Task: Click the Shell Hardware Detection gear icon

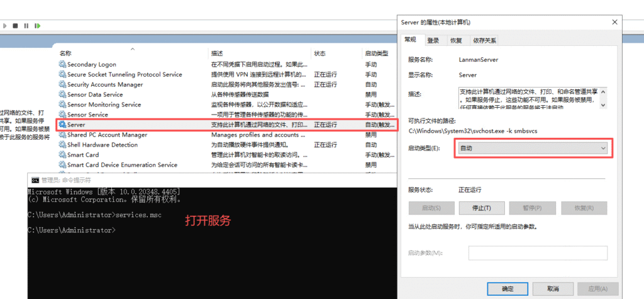Action: (x=62, y=145)
